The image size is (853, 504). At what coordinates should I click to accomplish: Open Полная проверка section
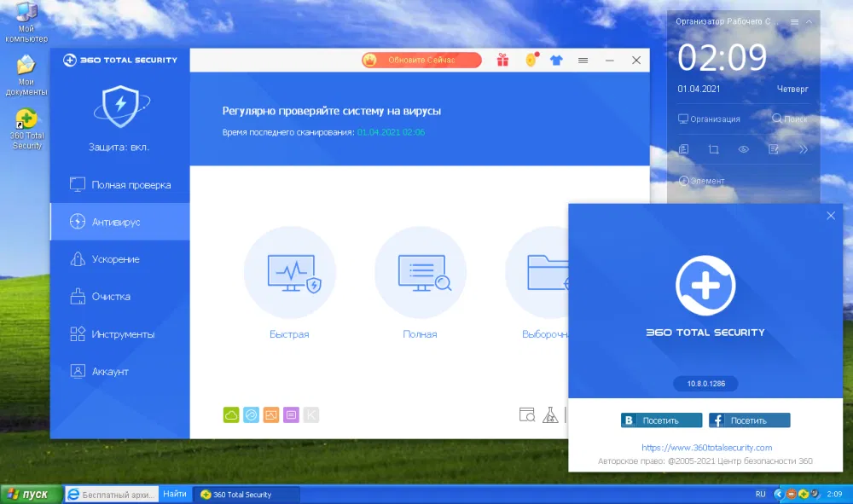[x=120, y=185]
